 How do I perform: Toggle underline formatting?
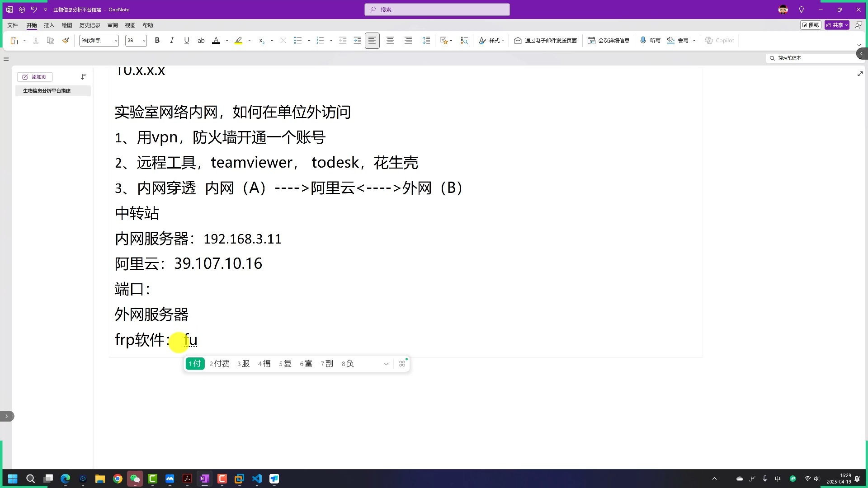click(x=187, y=41)
